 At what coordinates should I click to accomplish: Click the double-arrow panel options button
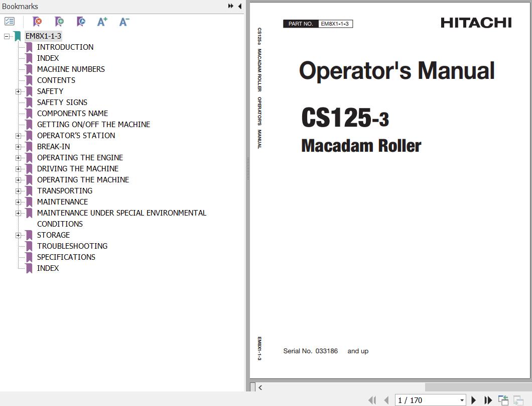(230, 6)
